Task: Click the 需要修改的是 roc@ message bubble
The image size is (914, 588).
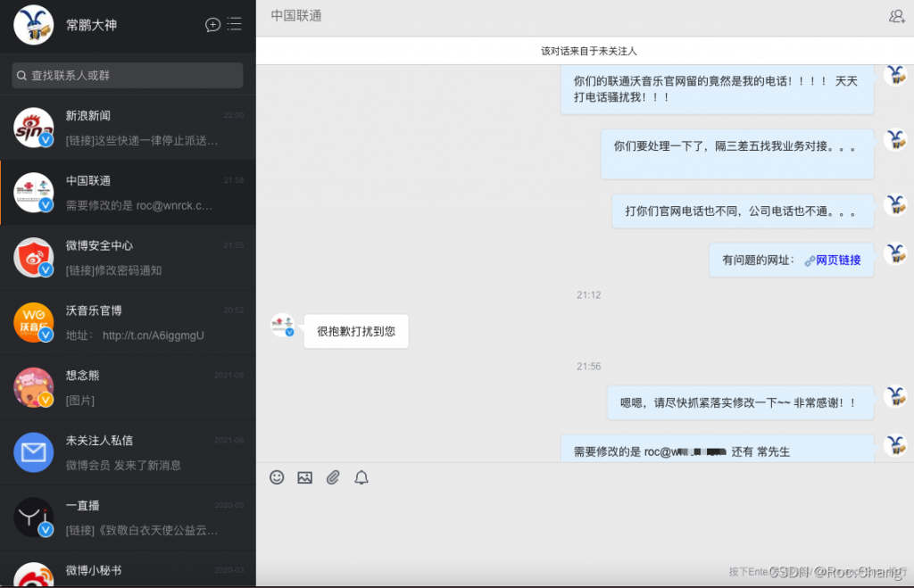Action: (717, 449)
